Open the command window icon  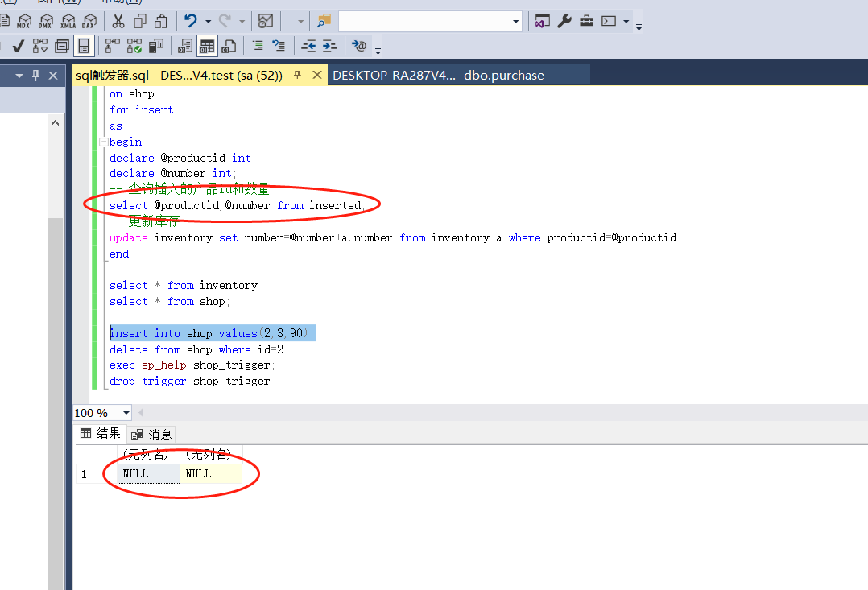609,22
